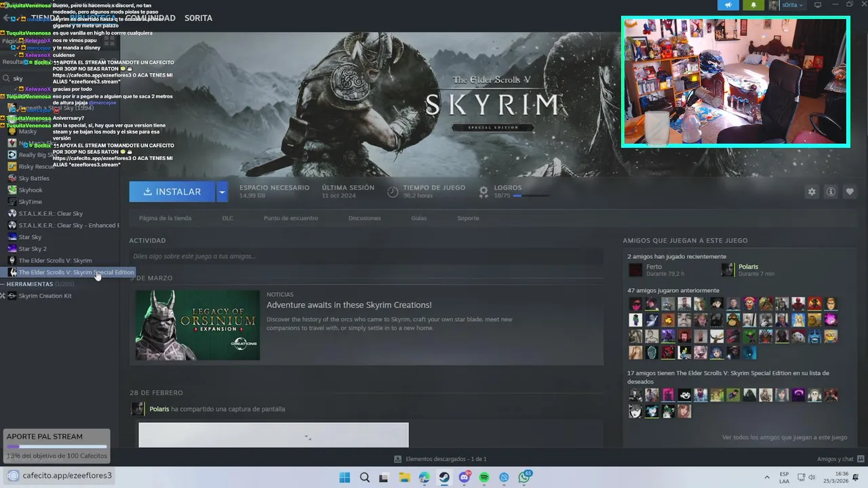This screenshot has height=488, width=868.
Task: Click the Aporte pal stream goal progress bar
Action: [x=56, y=447]
